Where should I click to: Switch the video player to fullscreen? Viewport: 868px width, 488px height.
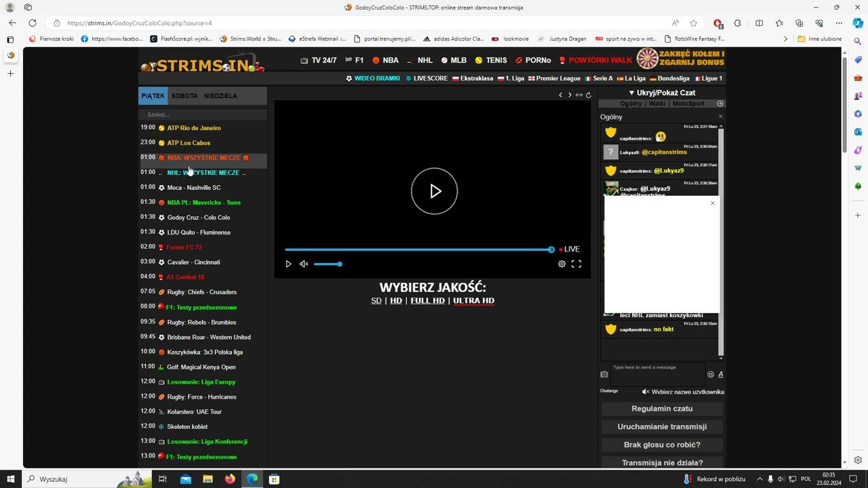[576, 264]
